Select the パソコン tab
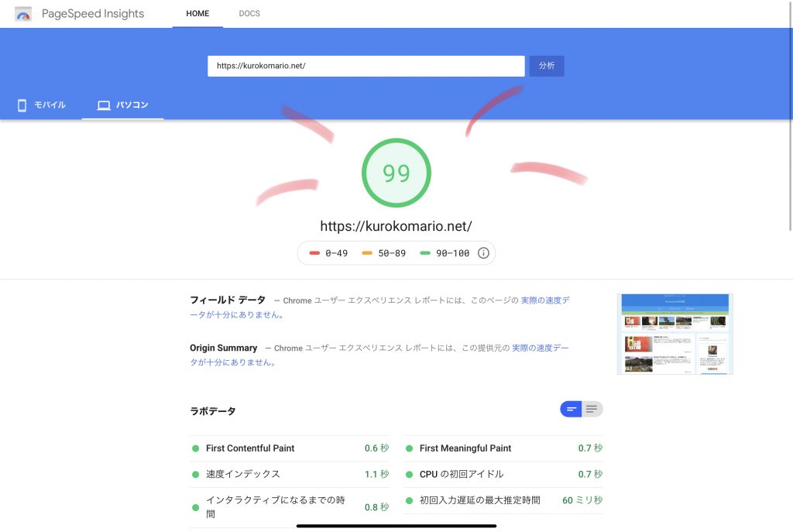This screenshot has height=532, width=793. click(x=122, y=105)
